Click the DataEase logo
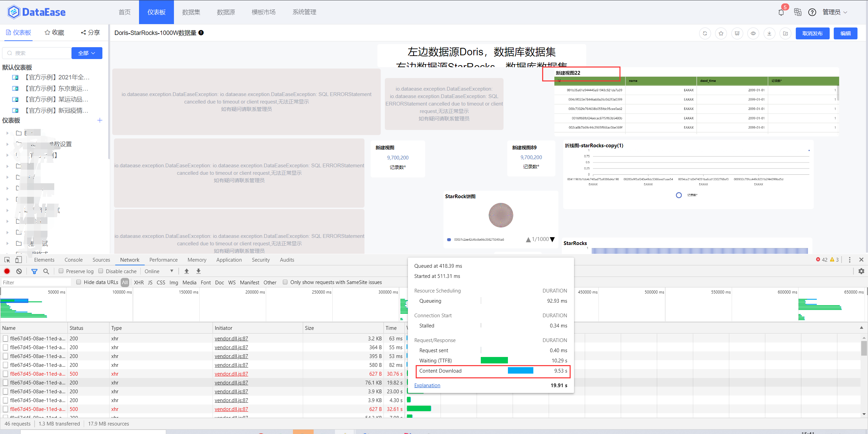Screen dimensions: 868x434 37,12
